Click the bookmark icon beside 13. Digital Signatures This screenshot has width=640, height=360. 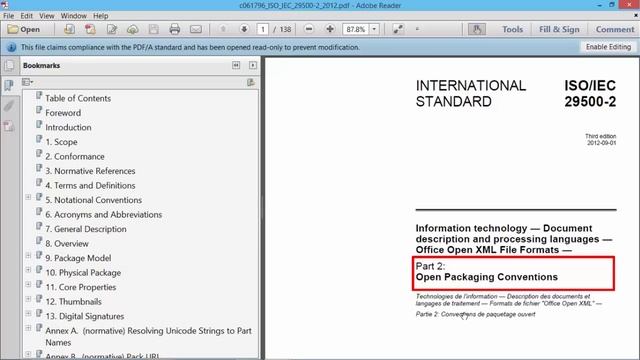point(39,313)
